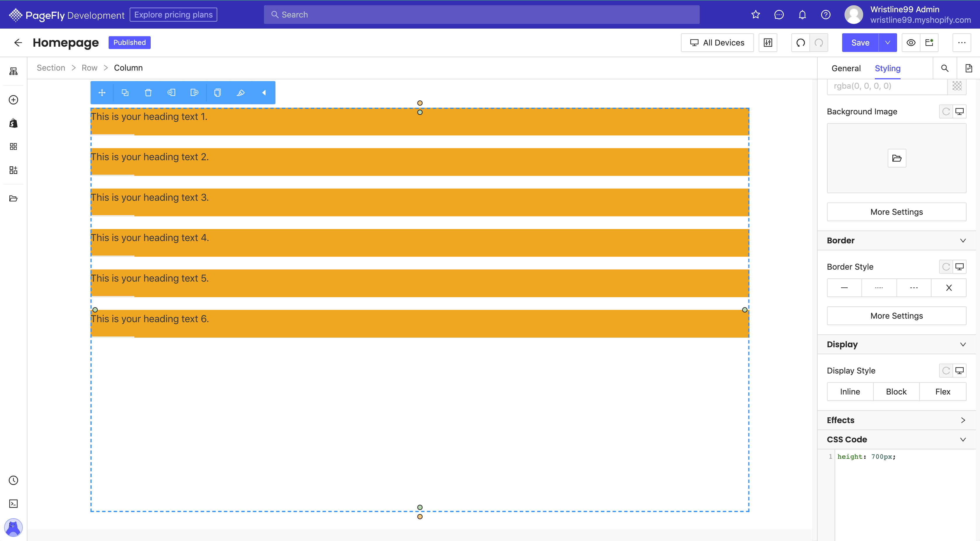
Task: Open the Wristline99 Admin account menu
Action: coord(907,15)
